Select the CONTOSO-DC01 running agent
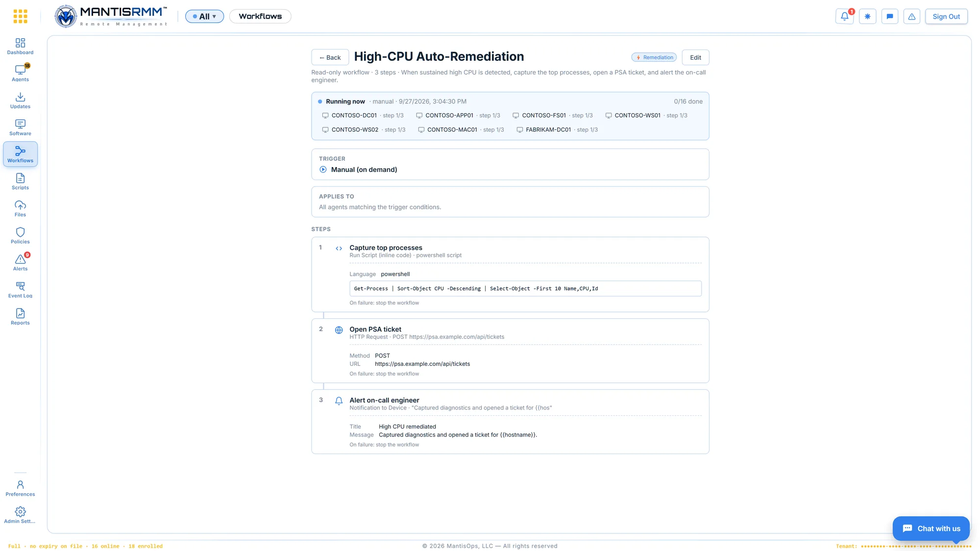This screenshot has width=980, height=551. [363, 116]
